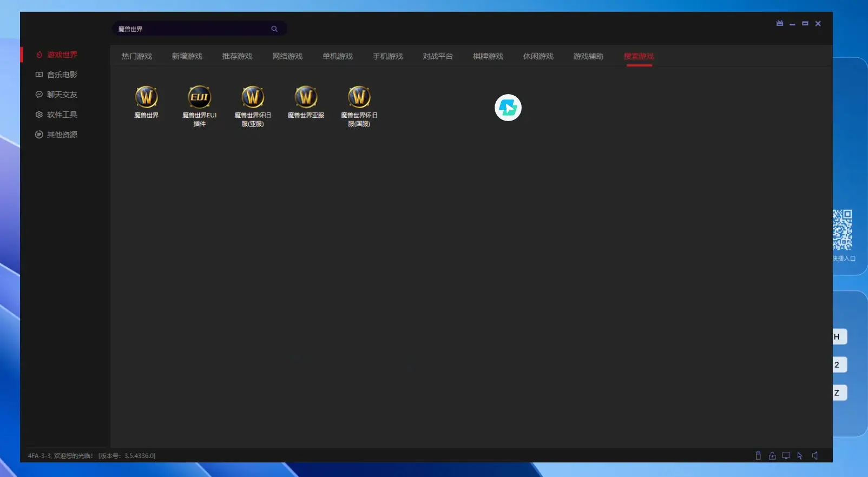Open 魔兽世界怀旧服(亚服) game icon

point(252,98)
